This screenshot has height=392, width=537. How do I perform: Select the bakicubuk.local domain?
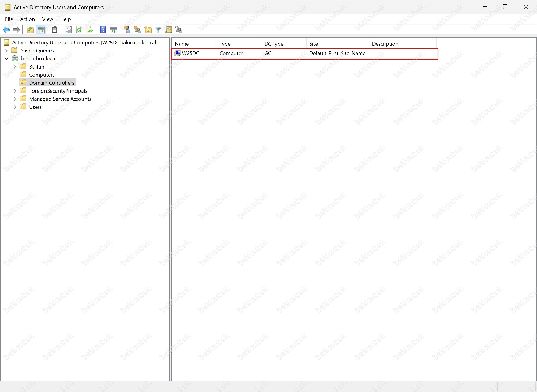pos(39,59)
